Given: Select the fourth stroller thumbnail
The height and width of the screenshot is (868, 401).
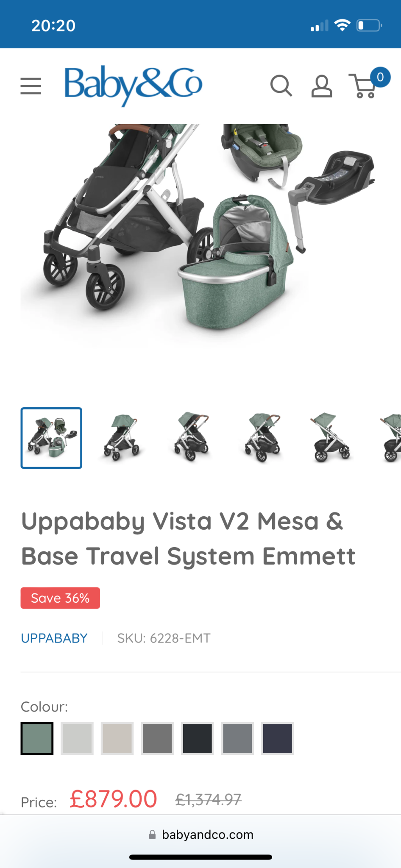Looking at the screenshot, I should coord(262,438).
